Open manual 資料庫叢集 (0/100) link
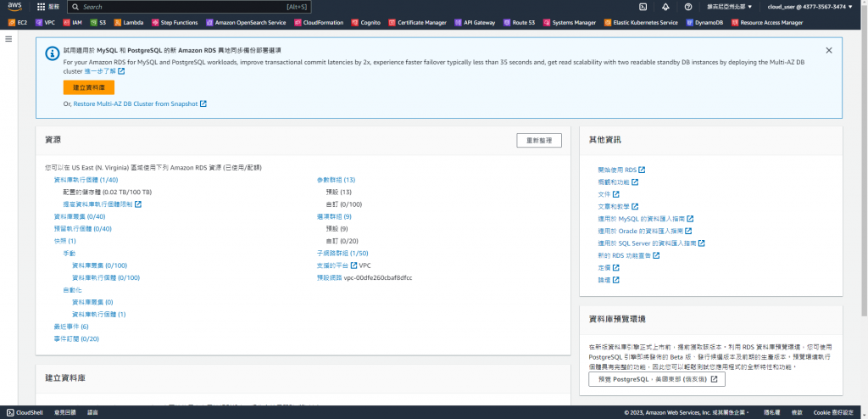 click(100, 265)
